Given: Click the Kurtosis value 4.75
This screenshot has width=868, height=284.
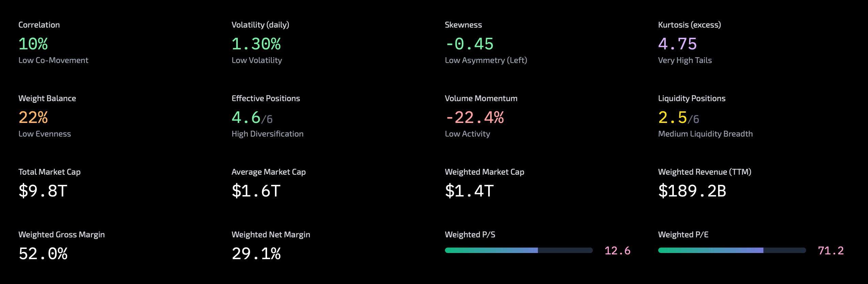Looking at the screenshot, I should click(677, 44).
